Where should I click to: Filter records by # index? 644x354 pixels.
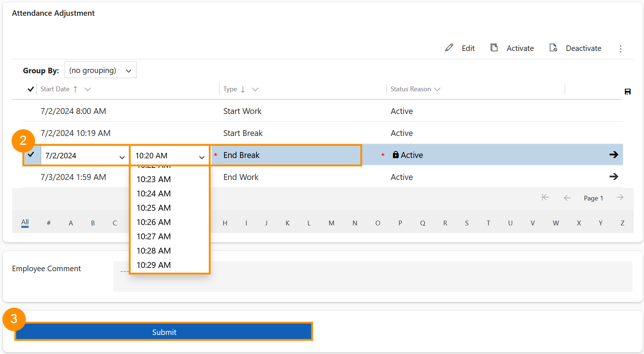tap(48, 223)
